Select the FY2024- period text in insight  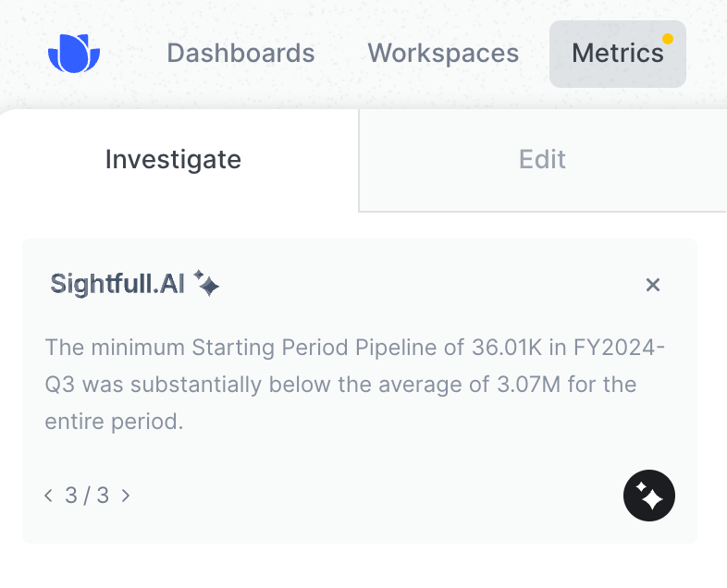pyautogui.click(x=619, y=348)
